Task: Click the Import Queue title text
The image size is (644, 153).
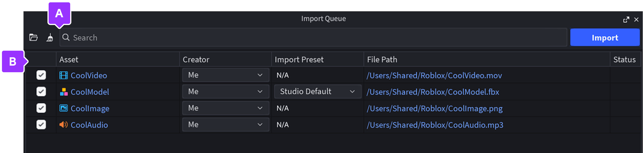Action: 324,19
